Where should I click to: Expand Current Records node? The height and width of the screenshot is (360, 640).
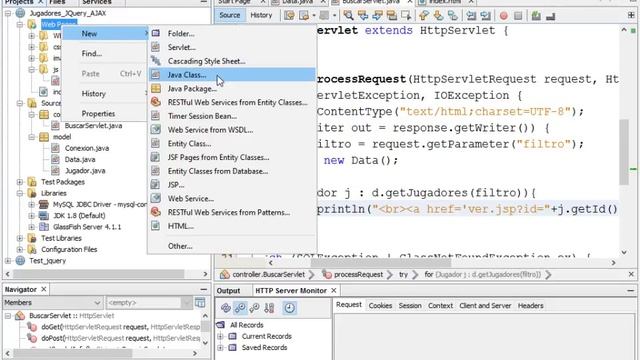[x=220, y=336]
